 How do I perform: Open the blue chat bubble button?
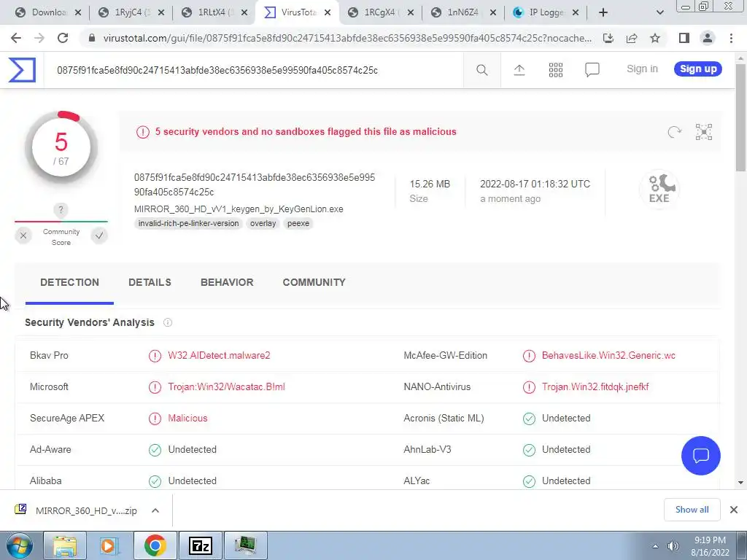pos(701,456)
